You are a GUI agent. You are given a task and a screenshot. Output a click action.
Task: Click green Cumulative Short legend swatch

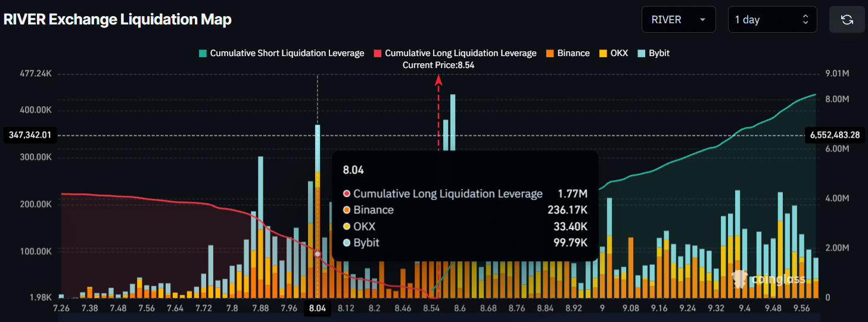point(203,53)
